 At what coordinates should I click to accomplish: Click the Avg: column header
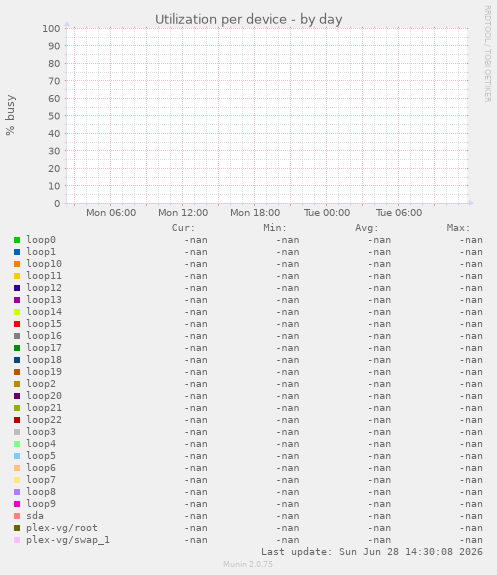[x=367, y=228]
